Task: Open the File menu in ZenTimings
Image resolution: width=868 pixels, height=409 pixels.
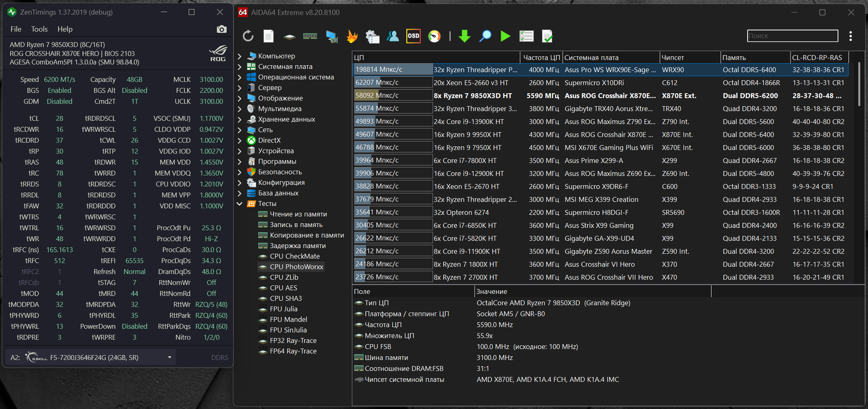Action: (16, 29)
